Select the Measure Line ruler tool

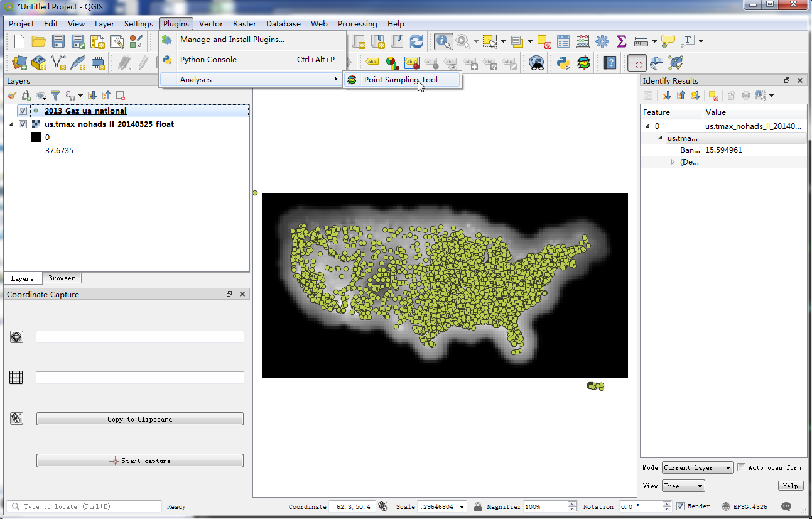(641, 41)
